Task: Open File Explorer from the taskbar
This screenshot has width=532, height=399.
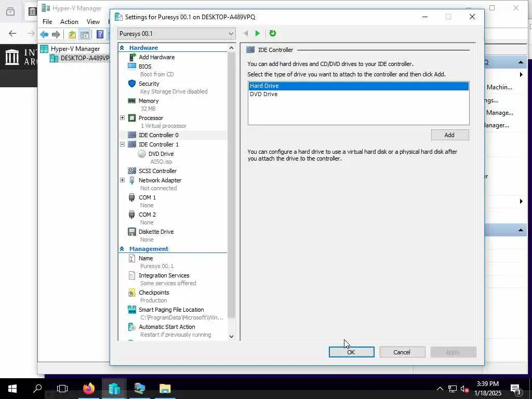Action: [x=165, y=389]
